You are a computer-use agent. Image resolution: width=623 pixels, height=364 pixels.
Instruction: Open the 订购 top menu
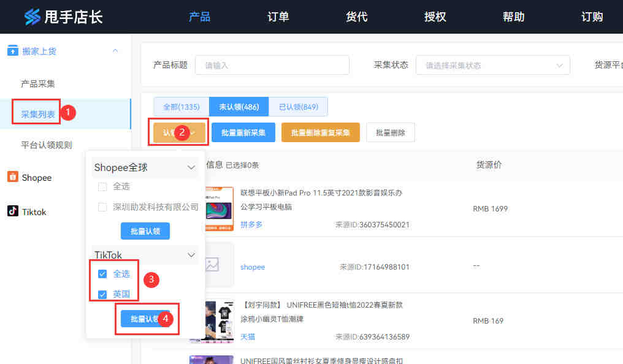tap(592, 17)
